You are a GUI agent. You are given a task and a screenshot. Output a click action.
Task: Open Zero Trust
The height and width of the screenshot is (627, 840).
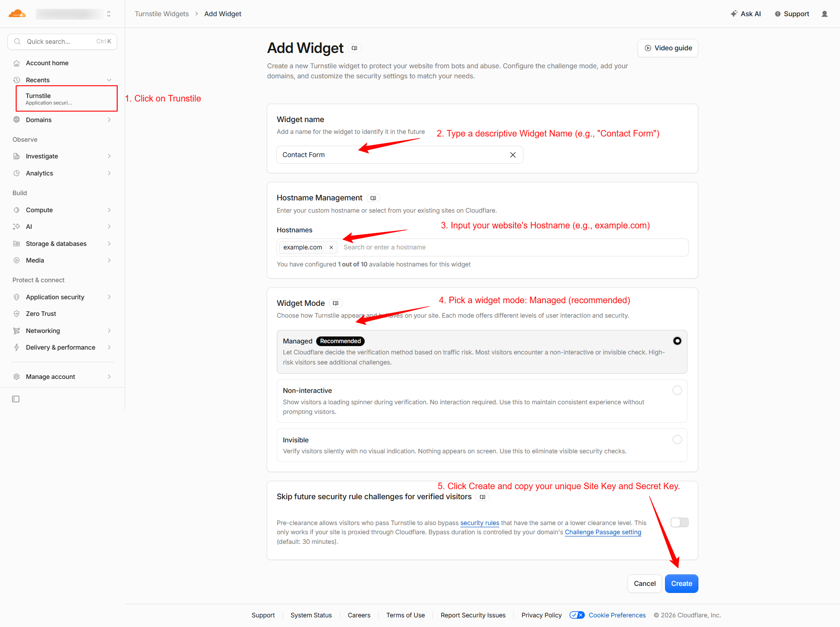62,314
